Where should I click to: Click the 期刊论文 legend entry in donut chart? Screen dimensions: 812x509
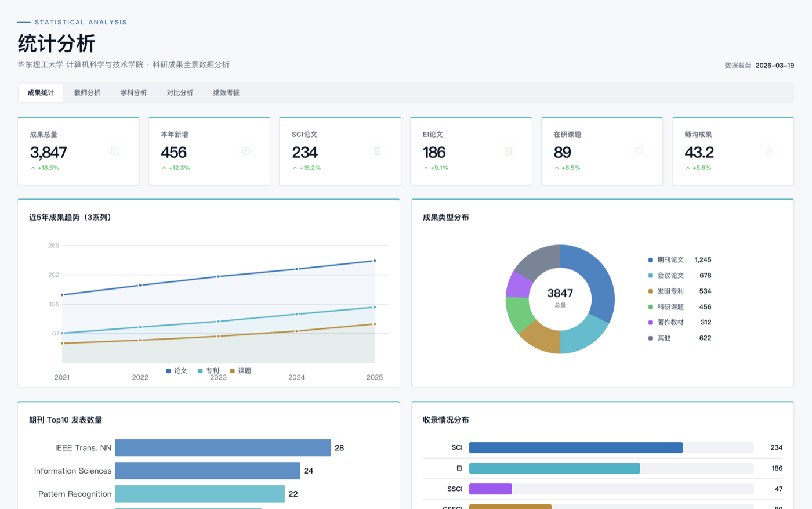[x=670, y=260]
